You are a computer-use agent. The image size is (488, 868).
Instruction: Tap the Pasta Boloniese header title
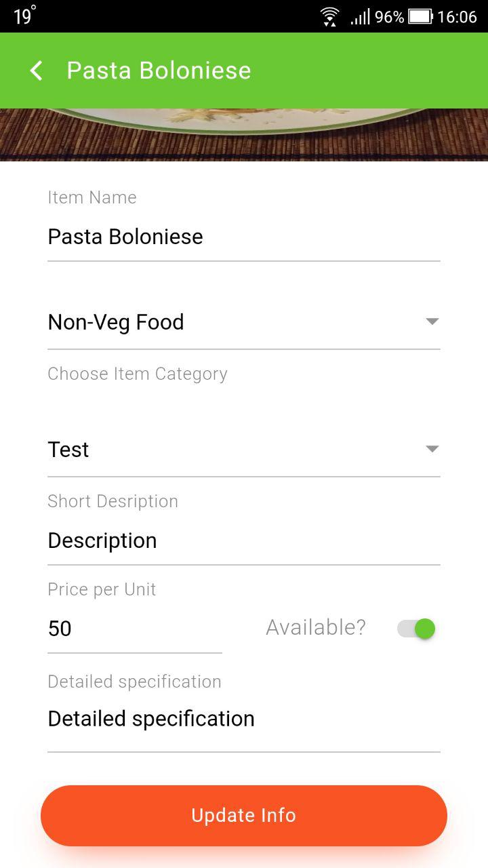coord(159,71)
